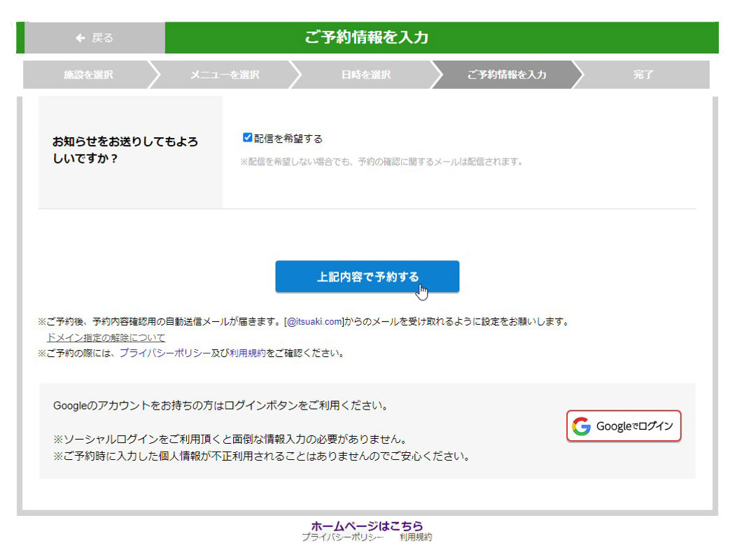The height and width of the screenshot is (560, 735).
Task: Jump to the 日時を選択 step
Action: pyautogui.click(x=365, y=75)
